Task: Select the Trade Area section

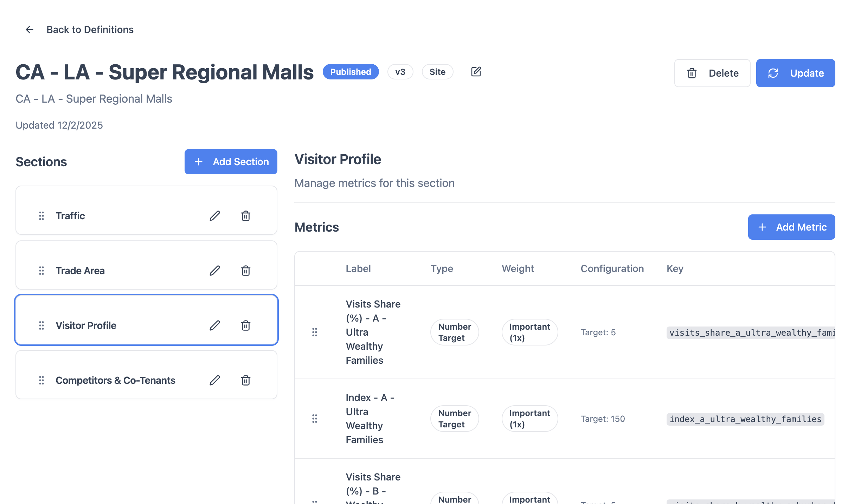Action: point(80,271)
